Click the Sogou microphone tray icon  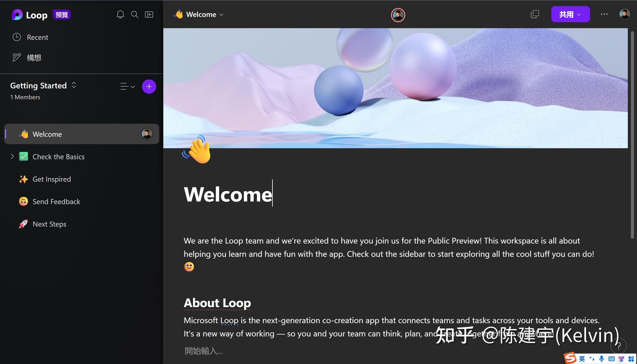point(601,359)
